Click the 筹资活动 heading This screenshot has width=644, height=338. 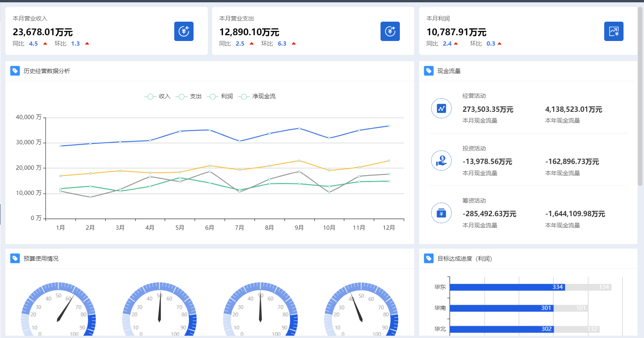(x=474, y=200)
